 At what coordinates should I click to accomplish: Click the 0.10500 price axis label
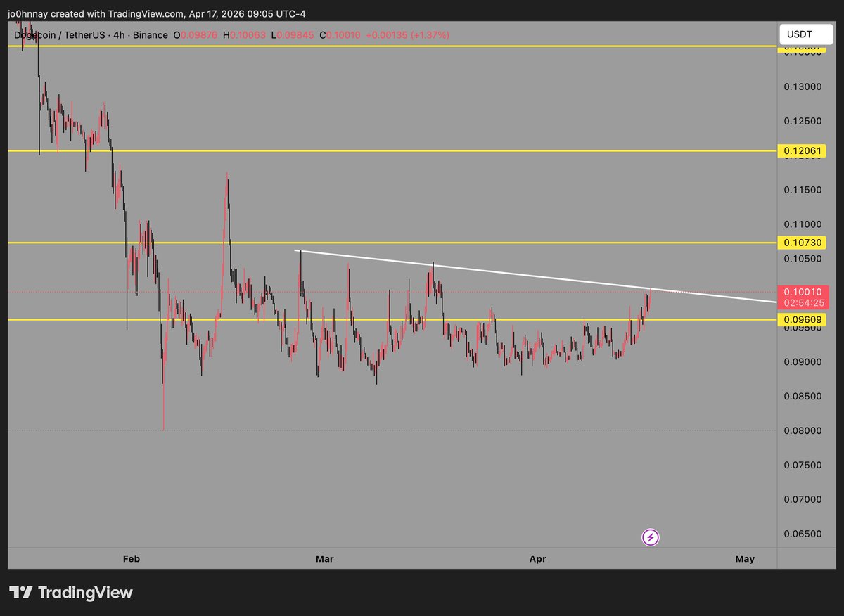pos(804,258)
